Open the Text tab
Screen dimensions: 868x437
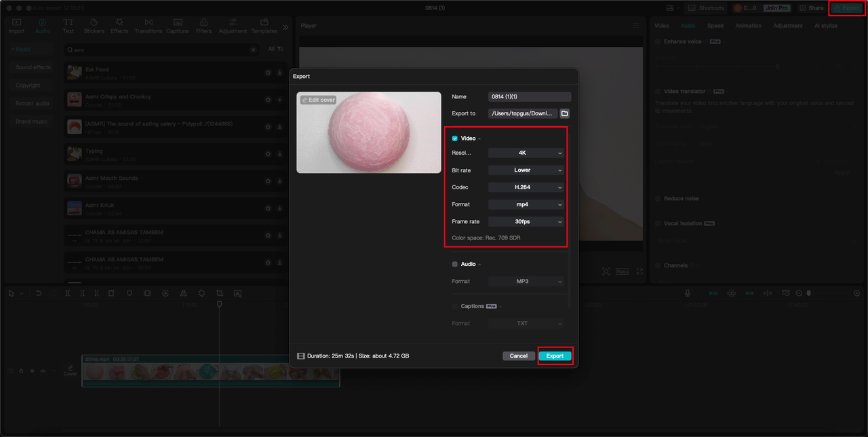click(68, 26)
